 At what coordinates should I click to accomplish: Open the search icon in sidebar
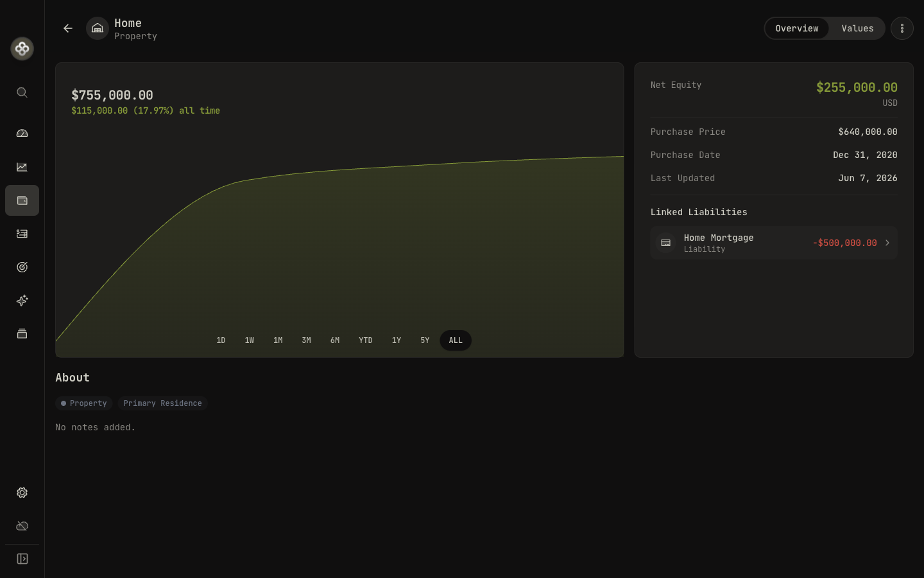point(22,92)
